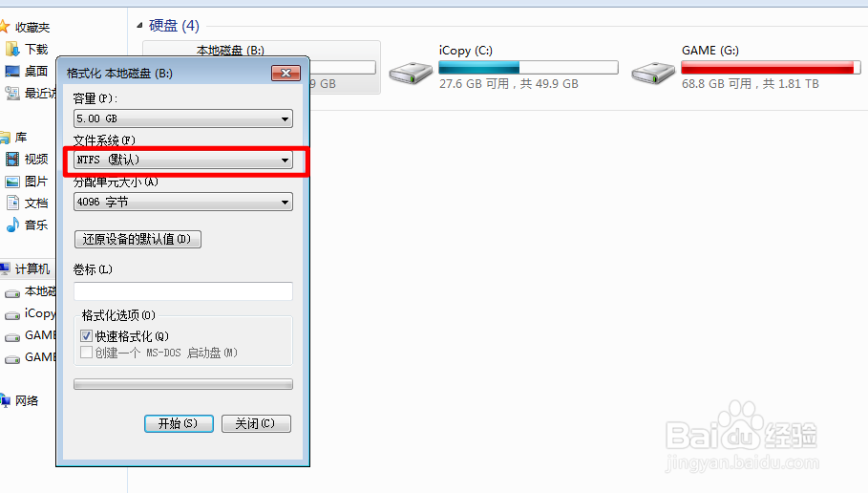This screenshot has width=868, height=493.
Task: Click the Network icon in sidebar
Action: (5, 400)
